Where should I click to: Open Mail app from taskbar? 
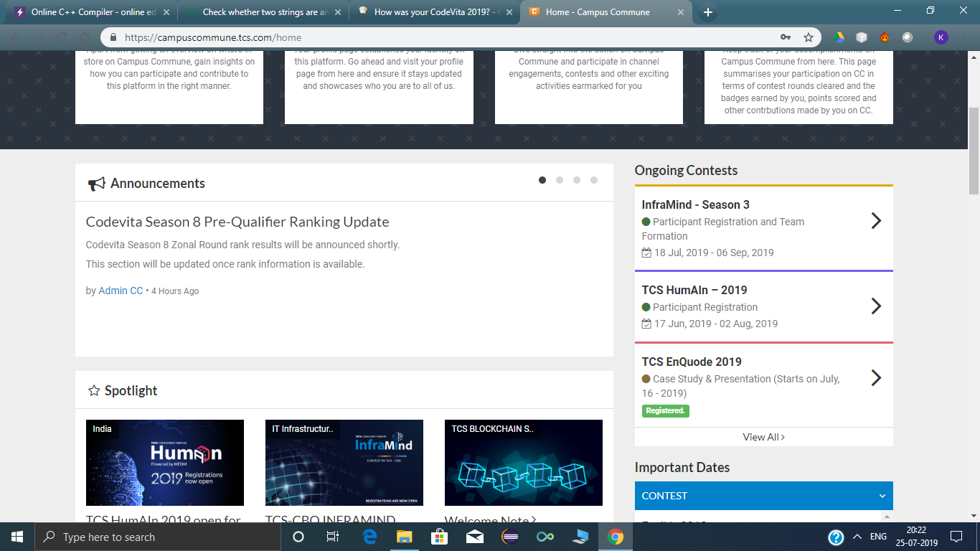pyautogui.click(x=474, y=537)
